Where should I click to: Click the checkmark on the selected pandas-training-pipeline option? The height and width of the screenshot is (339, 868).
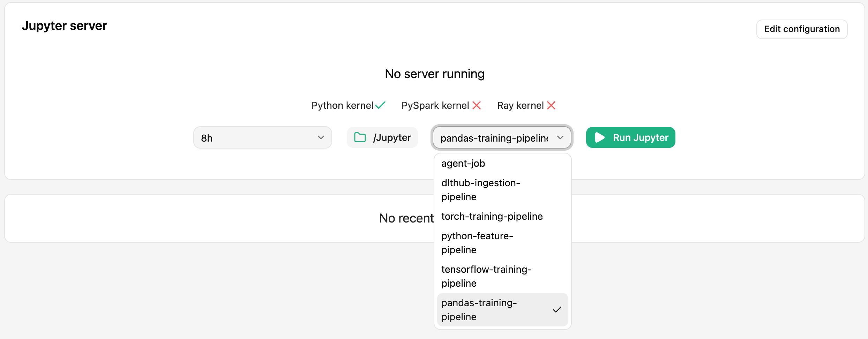point(557,309)
